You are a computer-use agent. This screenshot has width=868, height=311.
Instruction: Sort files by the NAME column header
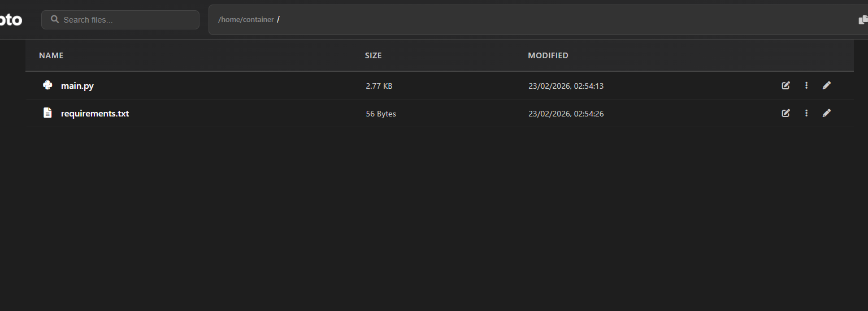(51, 55)
